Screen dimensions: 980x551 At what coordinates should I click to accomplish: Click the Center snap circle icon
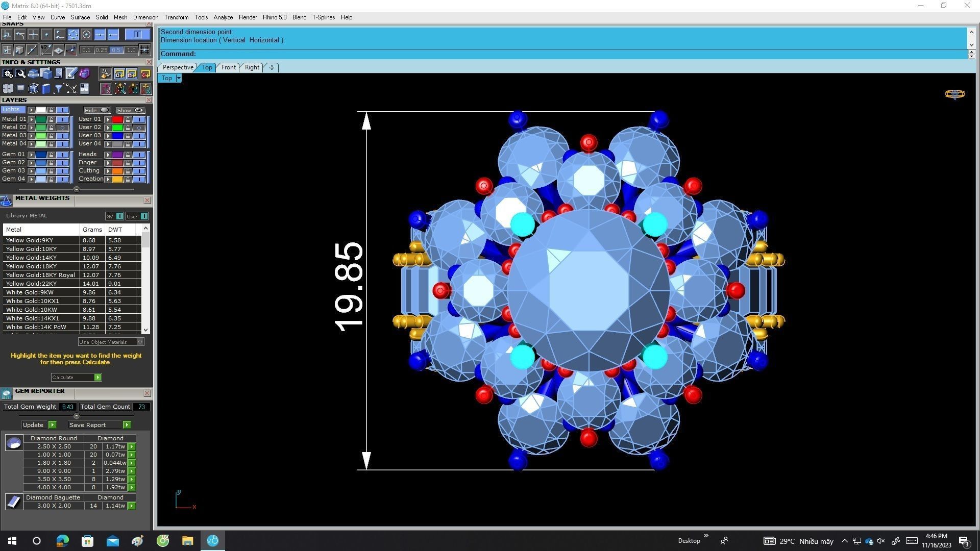(86, 35)
